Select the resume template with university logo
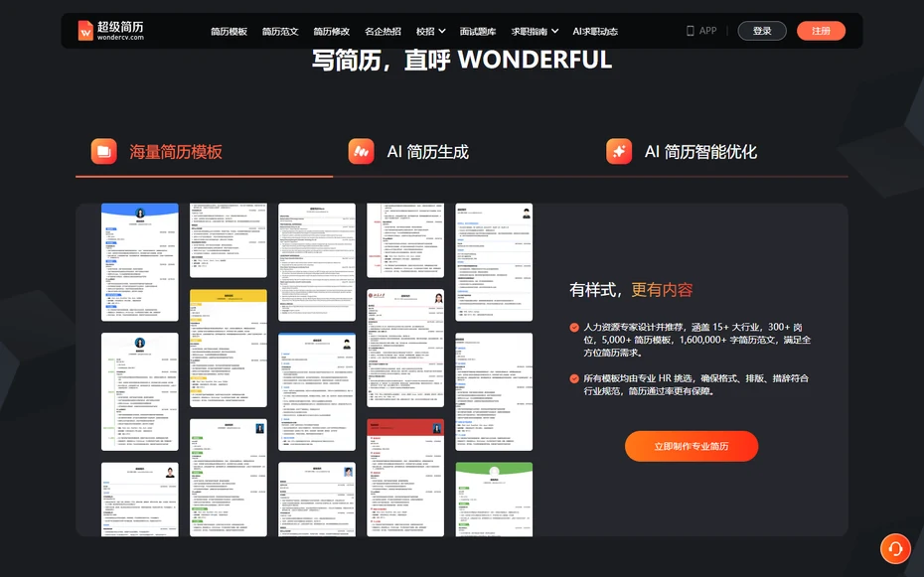 [405, 348]
